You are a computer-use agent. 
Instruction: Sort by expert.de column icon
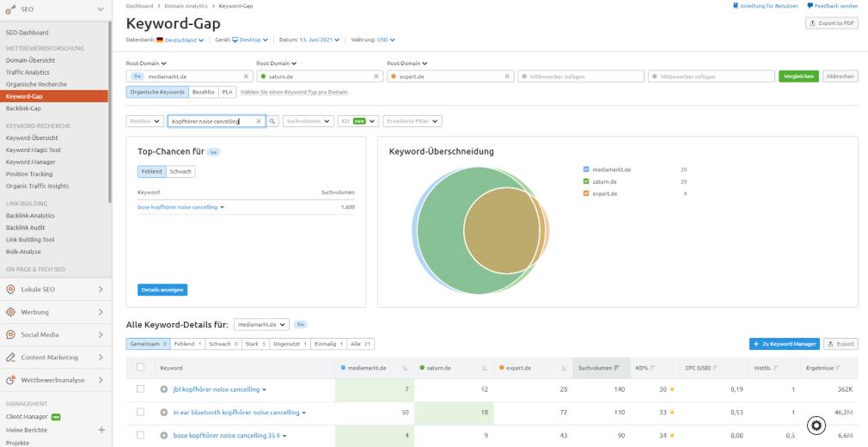tap(564, 368)
